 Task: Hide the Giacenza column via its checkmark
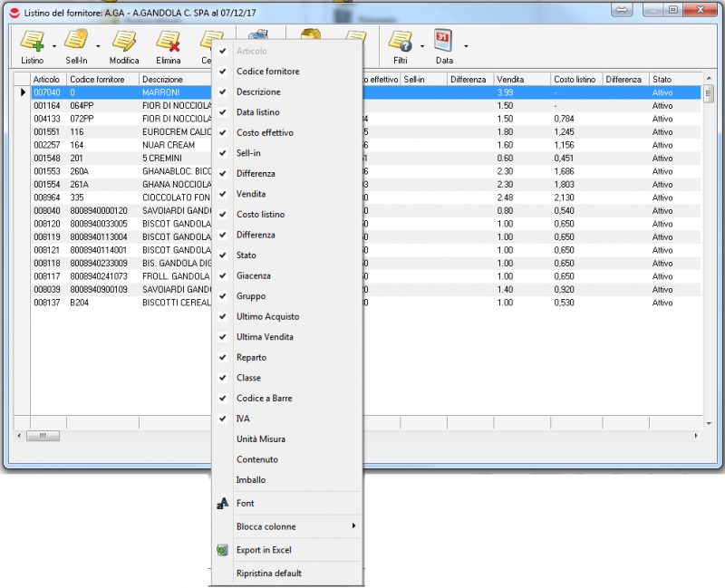coord(222,275)
